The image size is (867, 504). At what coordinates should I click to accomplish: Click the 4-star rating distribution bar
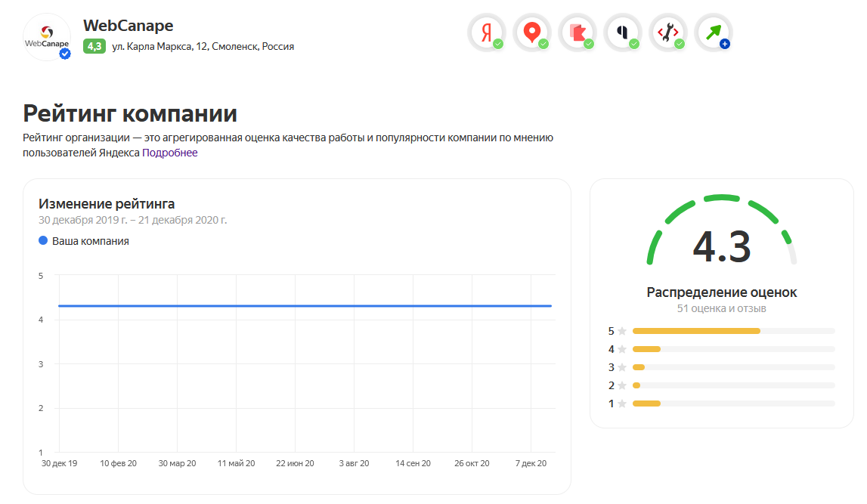point(733,349)
